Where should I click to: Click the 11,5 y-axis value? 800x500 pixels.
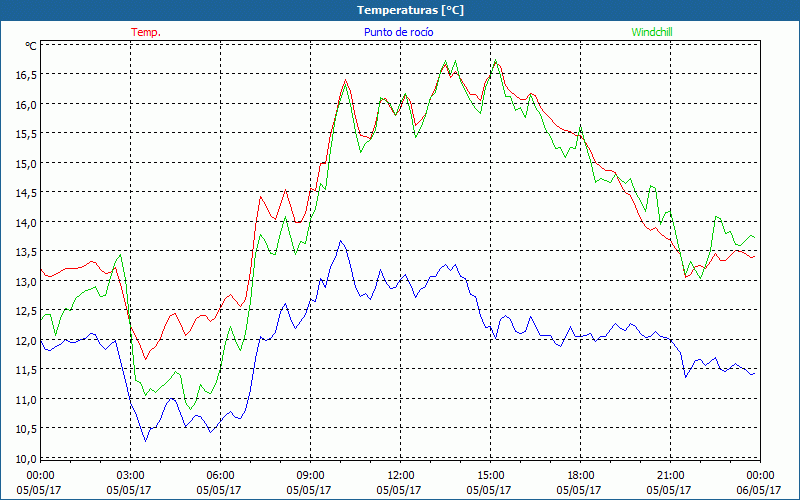[26, 370]
